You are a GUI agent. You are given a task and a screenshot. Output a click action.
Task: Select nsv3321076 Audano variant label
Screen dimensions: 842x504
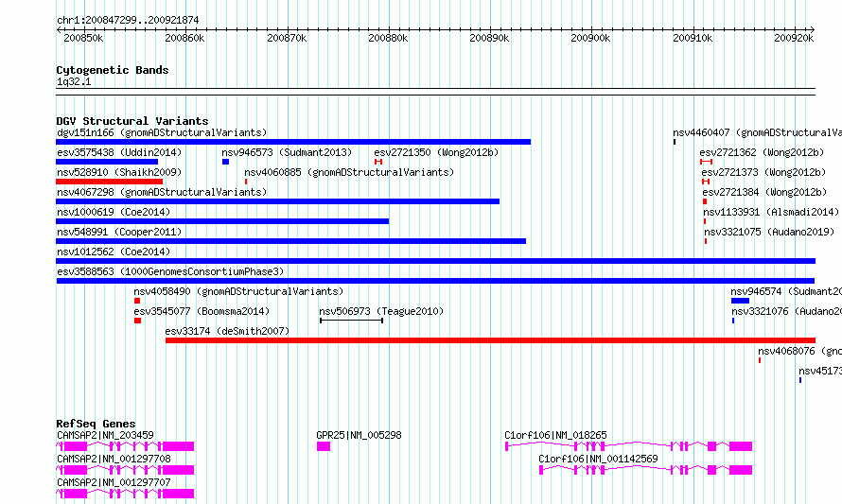tap(787, 311)
